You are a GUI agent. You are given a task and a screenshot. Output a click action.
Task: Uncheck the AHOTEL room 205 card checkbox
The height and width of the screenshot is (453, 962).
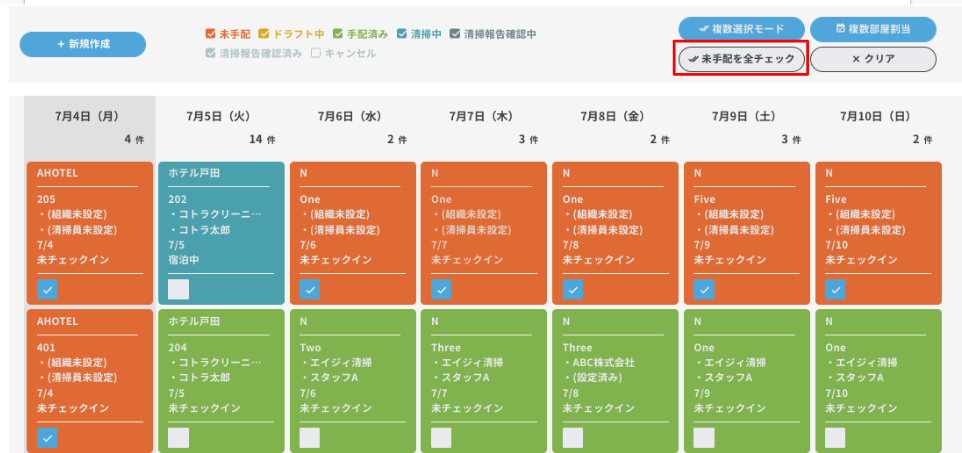48,290
